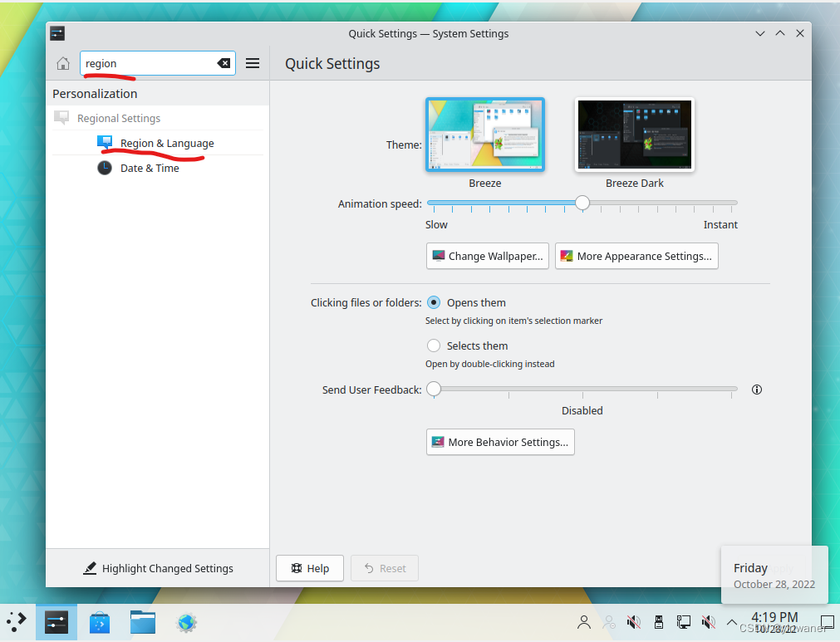This screenshot has height=642, width=840.
Task: Select the Breeze Dark theme thumbnail
Action: 634,135
